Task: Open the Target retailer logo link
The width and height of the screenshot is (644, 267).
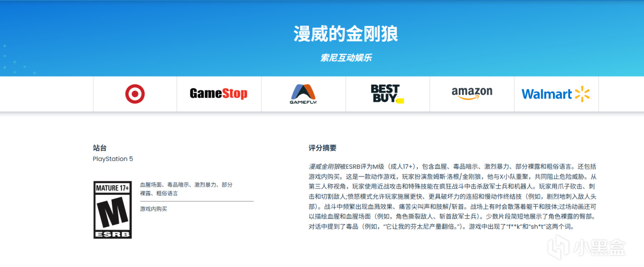Action: tap(135, 94)
